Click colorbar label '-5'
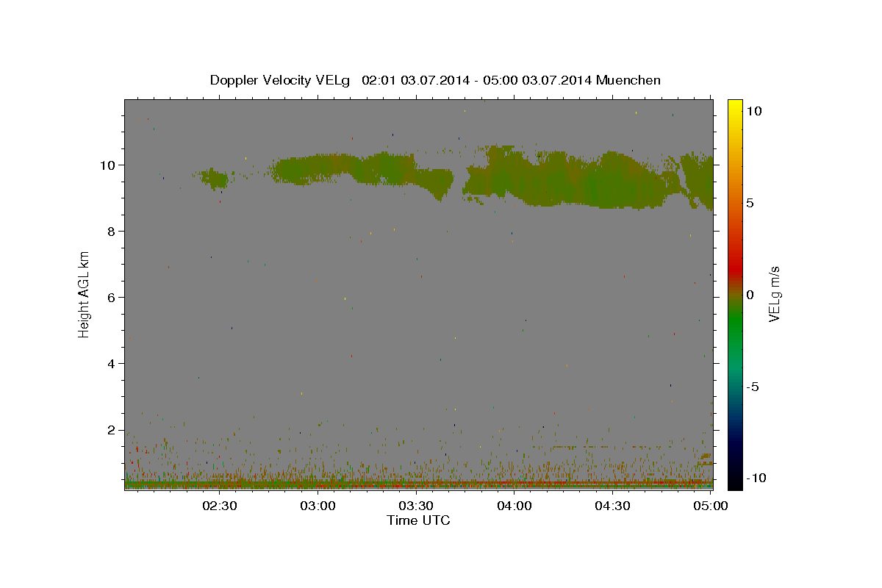 point(752,387)
